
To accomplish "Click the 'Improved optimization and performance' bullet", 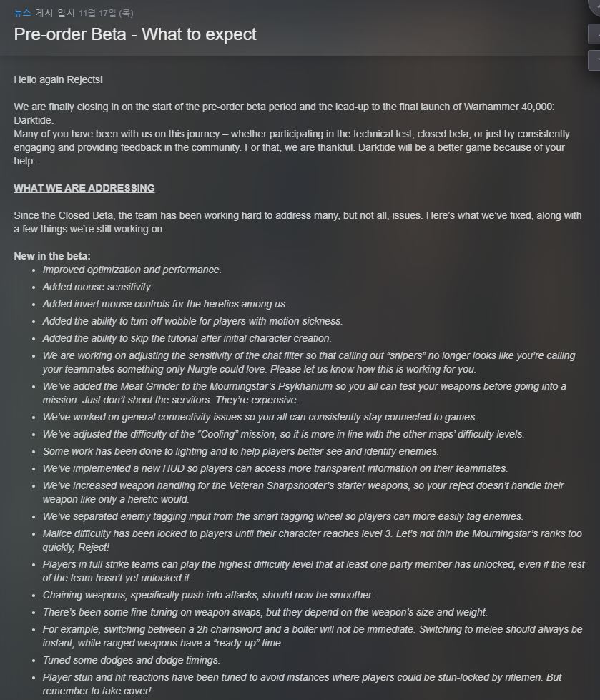I will point(132,270).
